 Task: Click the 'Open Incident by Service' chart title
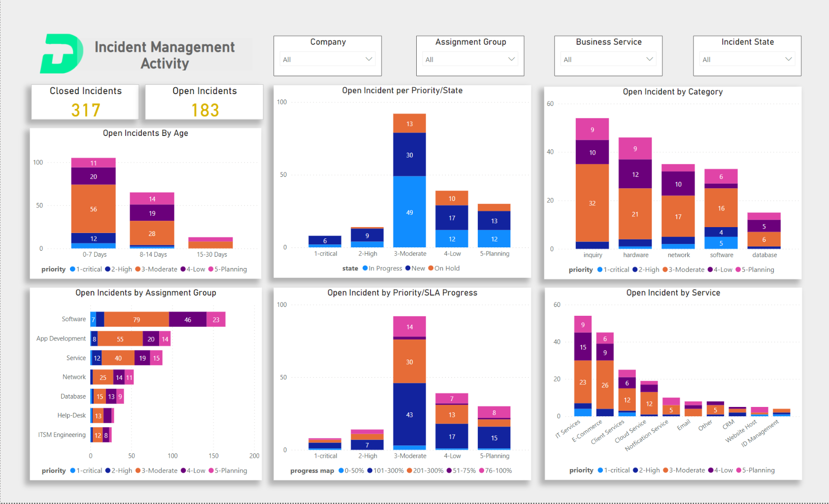pos(673,293)
